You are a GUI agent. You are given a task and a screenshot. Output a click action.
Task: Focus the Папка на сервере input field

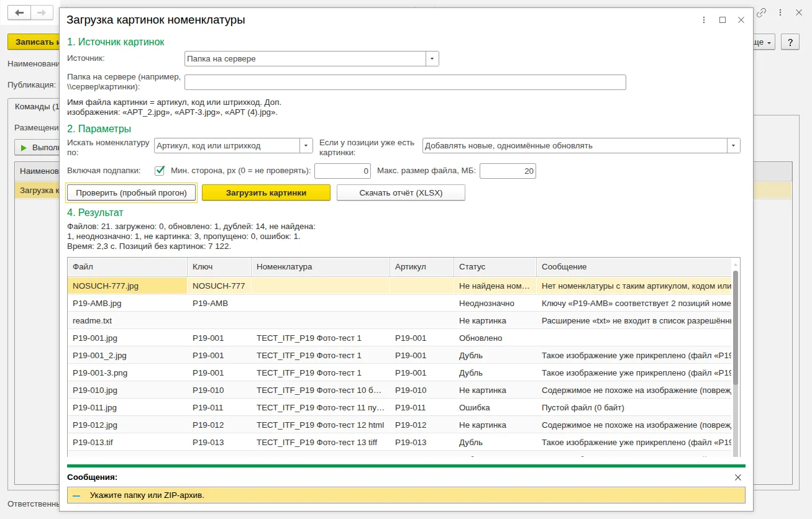coord(405,83)
